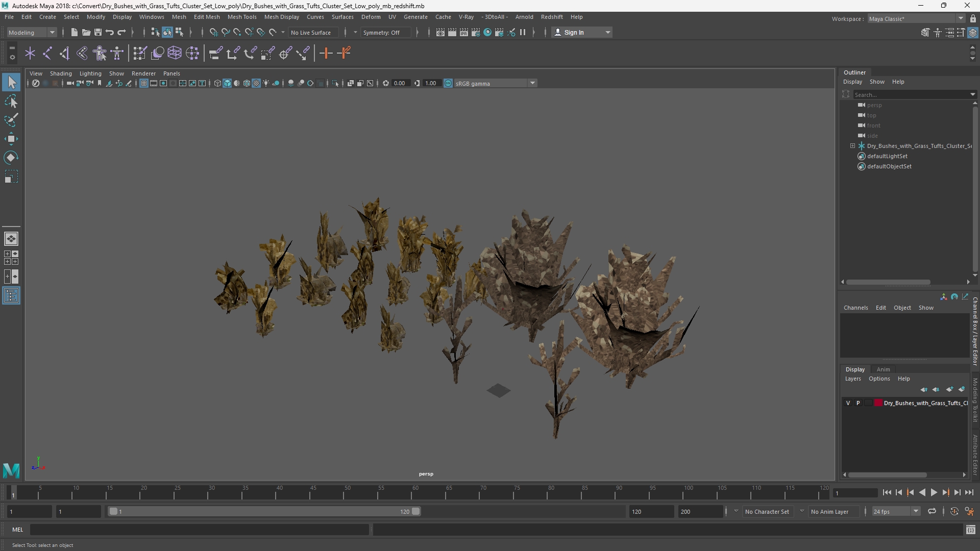This screenshot has width=980, height=551.
Task: Click the New Scene icon
Action: 74,32
